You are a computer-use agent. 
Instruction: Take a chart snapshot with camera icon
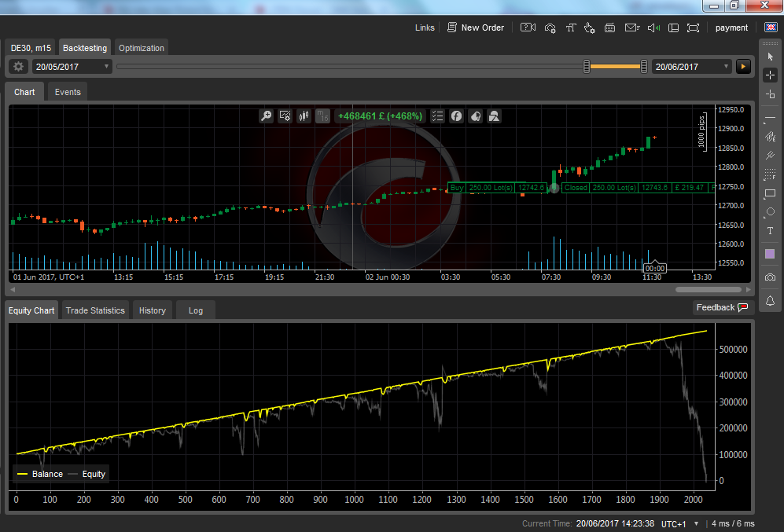770,277
